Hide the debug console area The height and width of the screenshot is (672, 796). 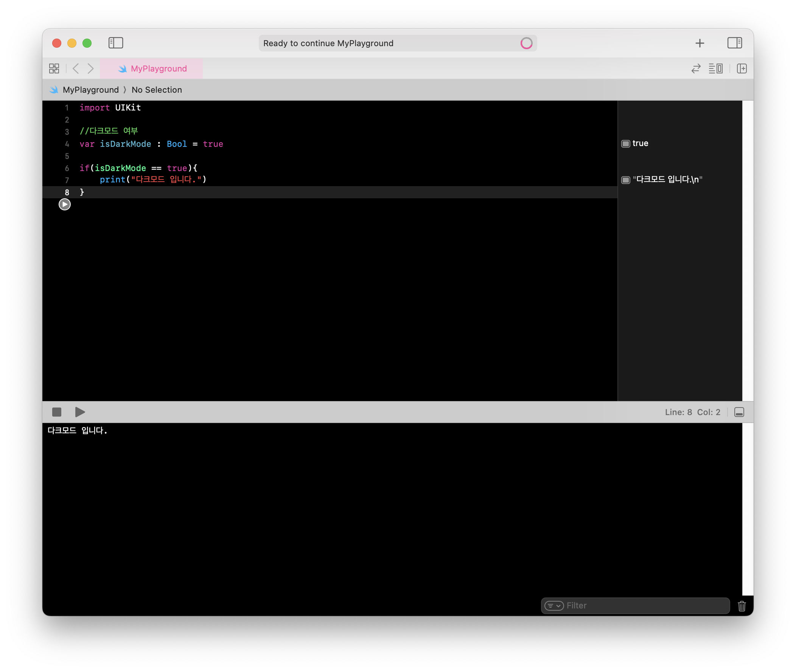pos(739,412)
